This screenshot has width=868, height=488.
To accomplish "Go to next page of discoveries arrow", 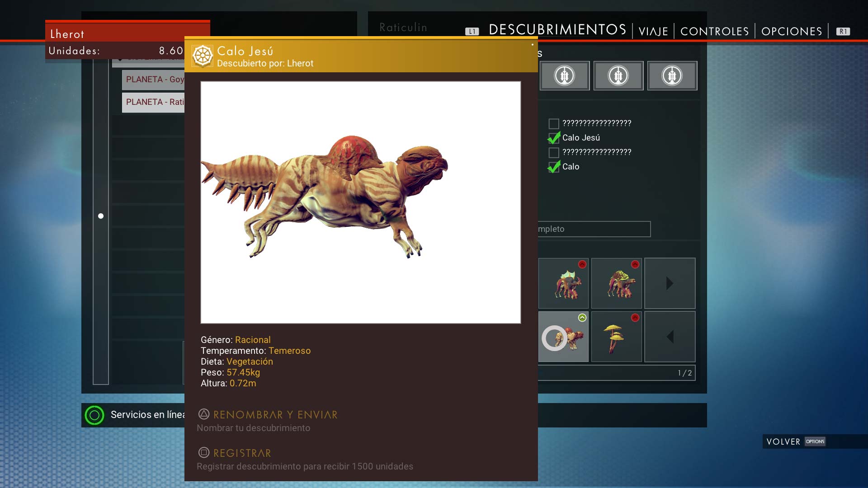I will [x=670, y=283].
